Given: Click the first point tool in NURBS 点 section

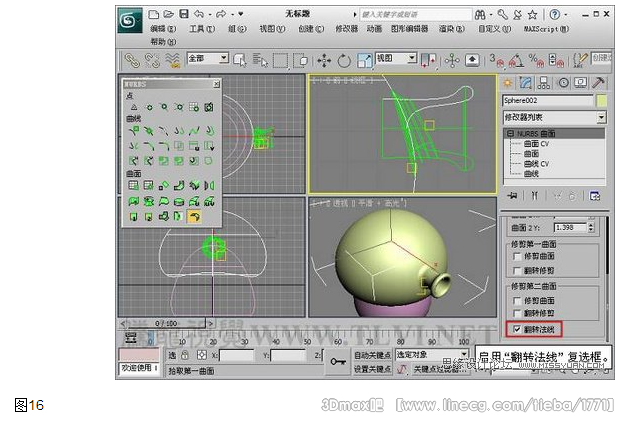Looking at the screenshot, I should [x=134, y=107].
